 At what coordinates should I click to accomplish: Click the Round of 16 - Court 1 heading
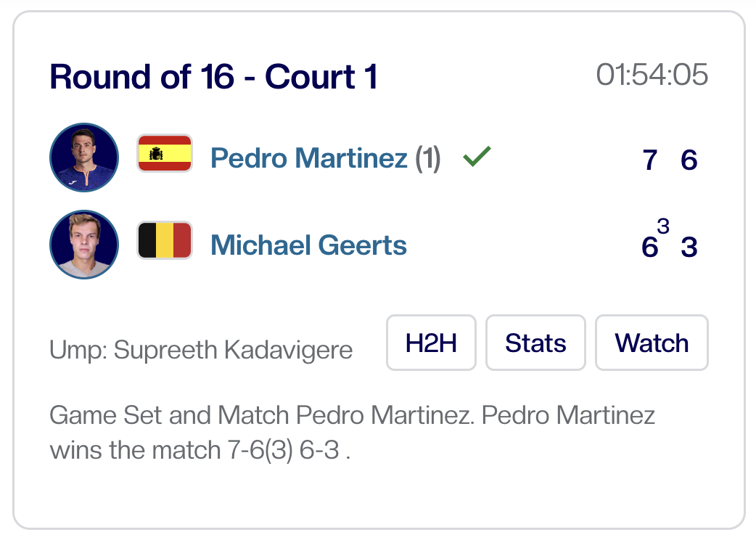point(213,77)
